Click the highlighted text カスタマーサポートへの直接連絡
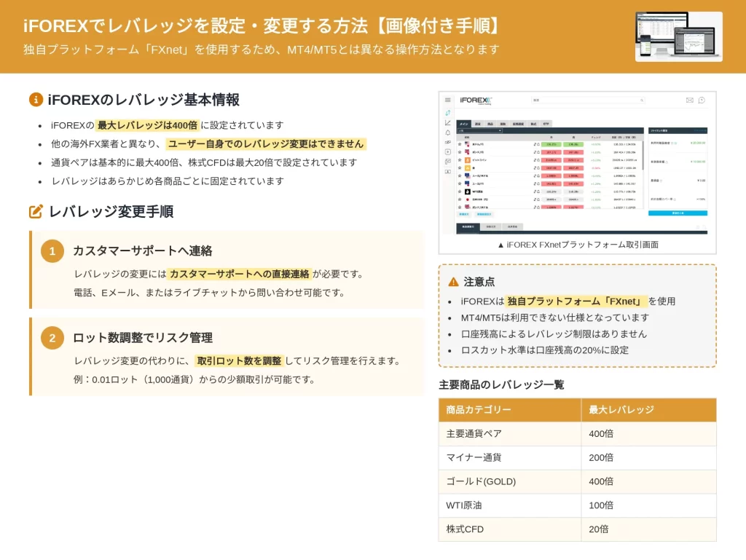Image resolution: width=746 pixels, height=560 pixels. tap(239, 275)
